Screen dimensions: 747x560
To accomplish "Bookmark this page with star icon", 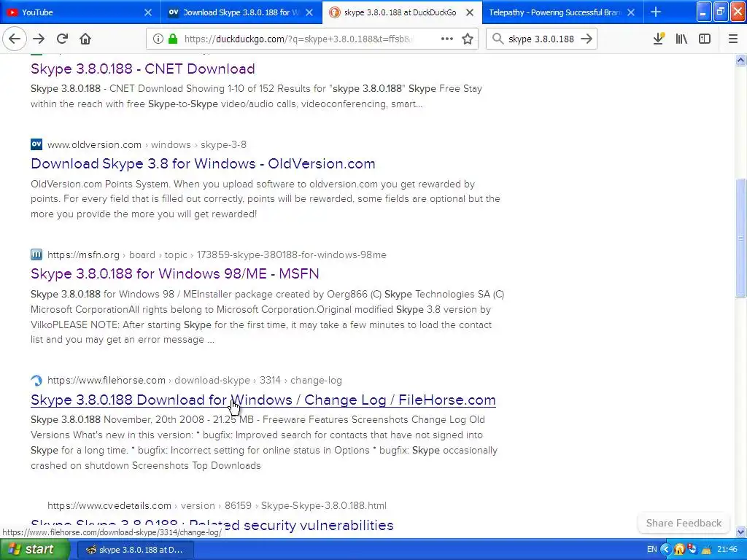I will [468, 39].
